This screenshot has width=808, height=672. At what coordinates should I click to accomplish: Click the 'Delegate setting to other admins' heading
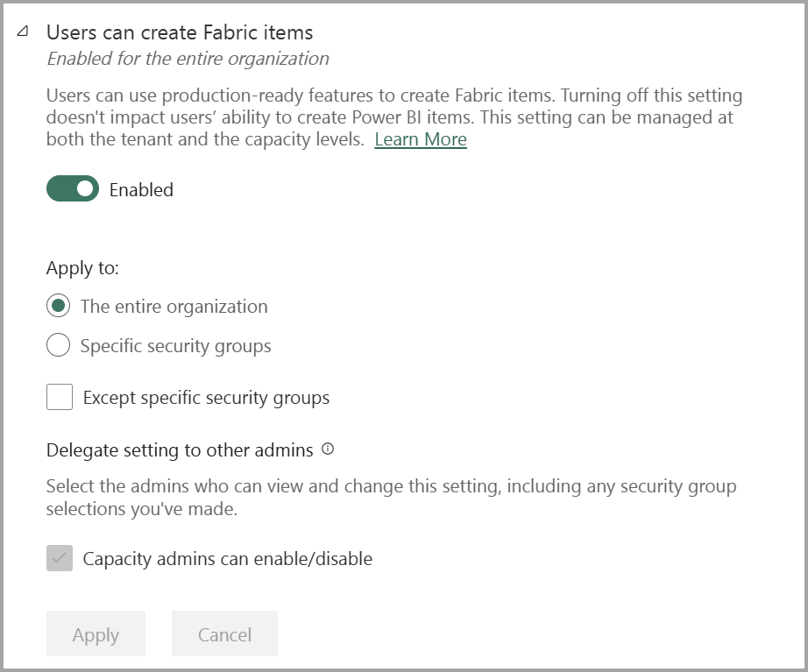180,450
